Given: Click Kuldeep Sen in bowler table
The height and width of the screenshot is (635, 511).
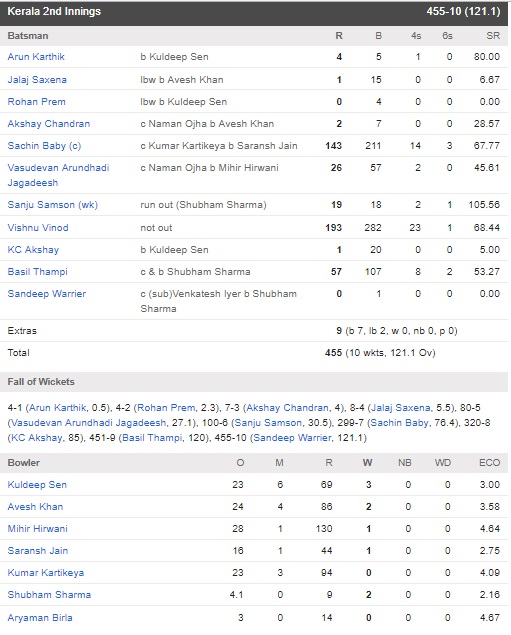Looking at the screenshot, I should pos(37,485).
